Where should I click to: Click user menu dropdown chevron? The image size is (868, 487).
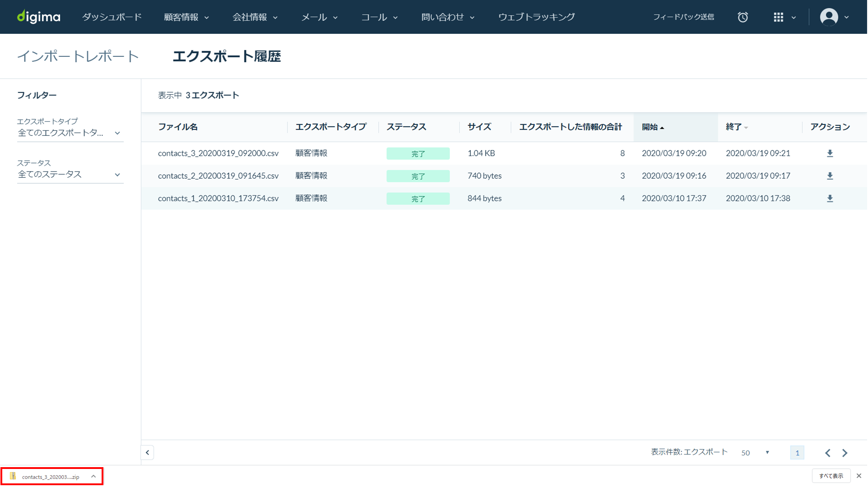pos(847,18)
